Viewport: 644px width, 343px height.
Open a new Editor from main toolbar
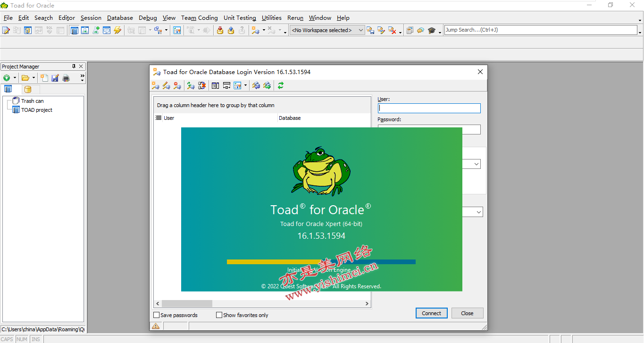6,30
